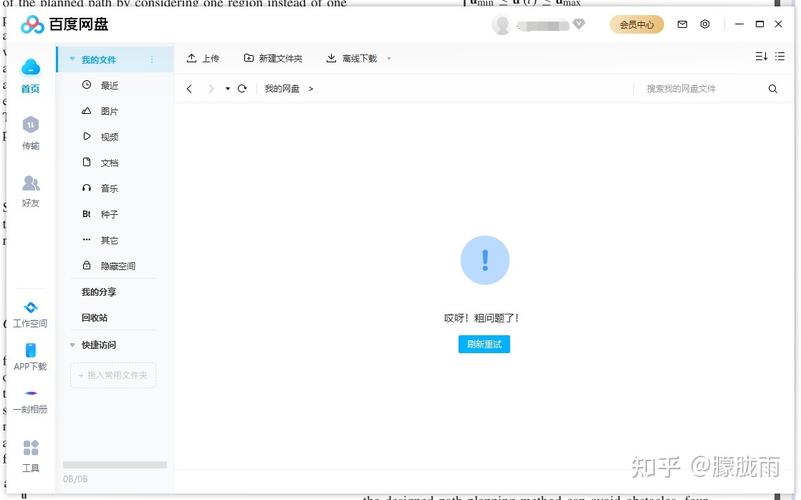Click the blurred username text
The height and width of the screenshot is (500, 801).
[543, 25]
